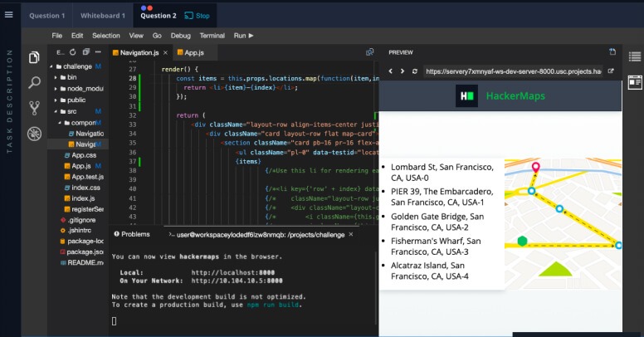644x337 pixels.
Task: Open preview in external window
Action: tap(611, 71)
